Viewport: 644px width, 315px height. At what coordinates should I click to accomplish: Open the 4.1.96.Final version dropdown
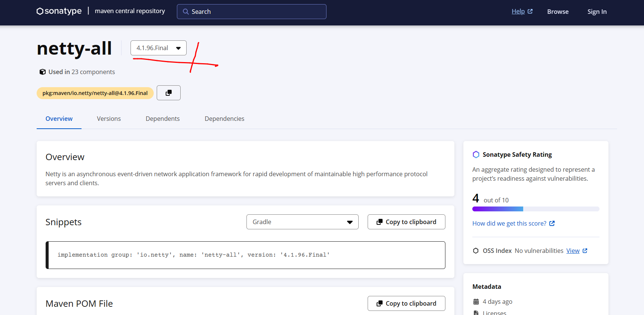pos(159,48)
